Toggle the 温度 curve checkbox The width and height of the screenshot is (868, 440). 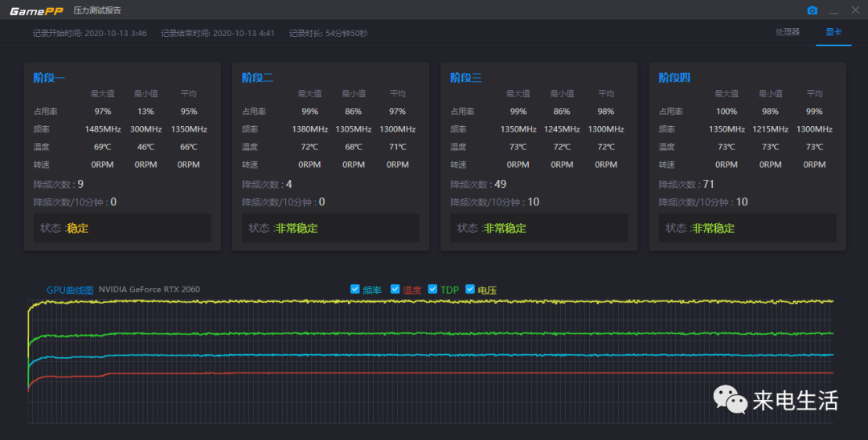[x=395, y=289]
